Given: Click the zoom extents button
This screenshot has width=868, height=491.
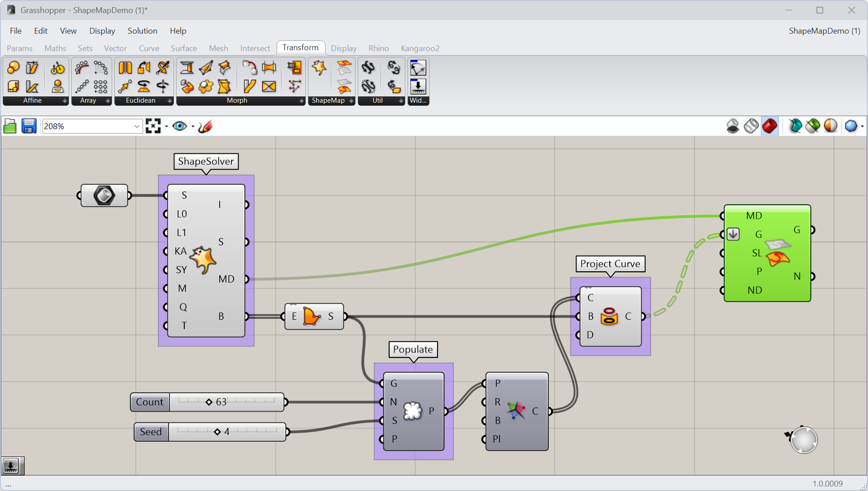Looking at the screenshot, I should click(x=153, y=126).
